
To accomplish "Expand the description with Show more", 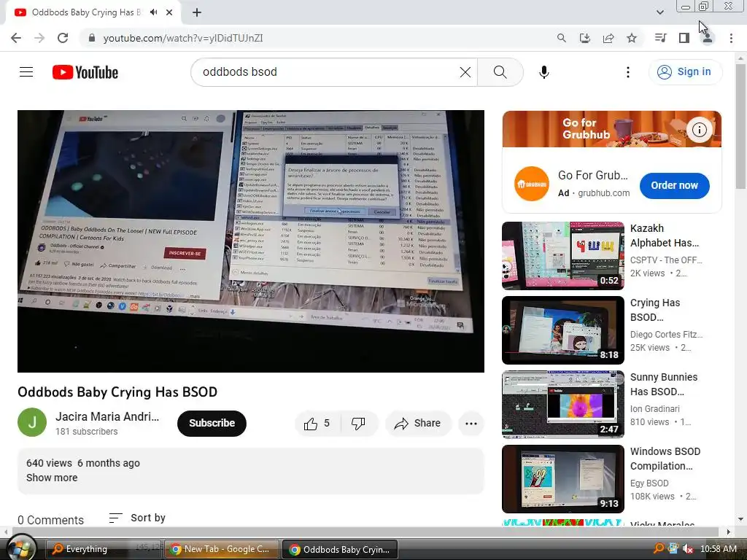I will click(52, 478).
